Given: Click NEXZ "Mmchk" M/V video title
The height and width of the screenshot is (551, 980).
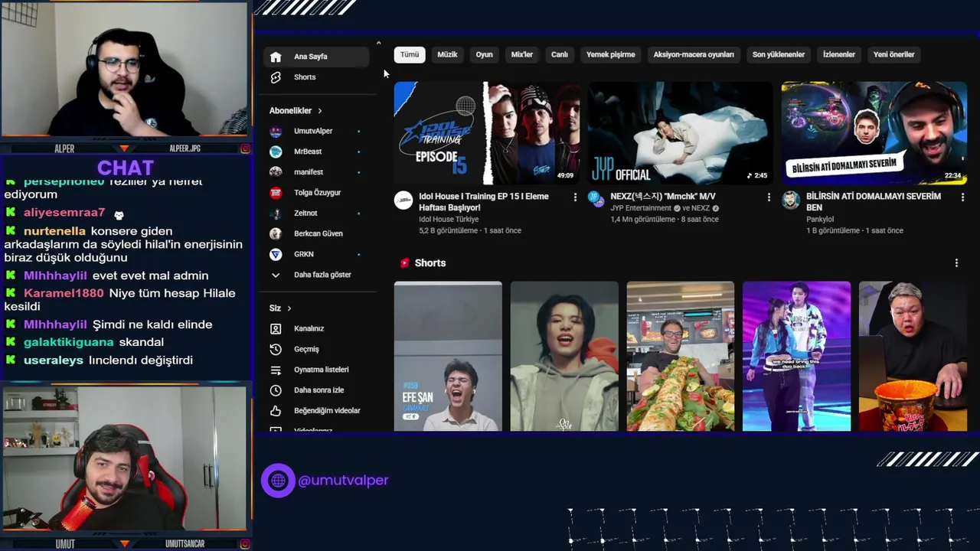Looking at the screenshot, I should [x=663, y=197].
